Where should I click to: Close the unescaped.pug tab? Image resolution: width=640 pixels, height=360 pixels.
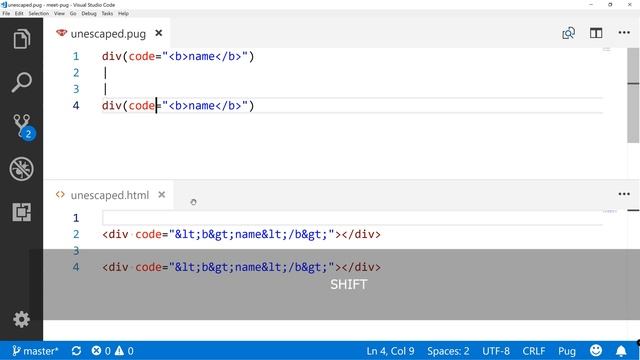coord(159,33)
